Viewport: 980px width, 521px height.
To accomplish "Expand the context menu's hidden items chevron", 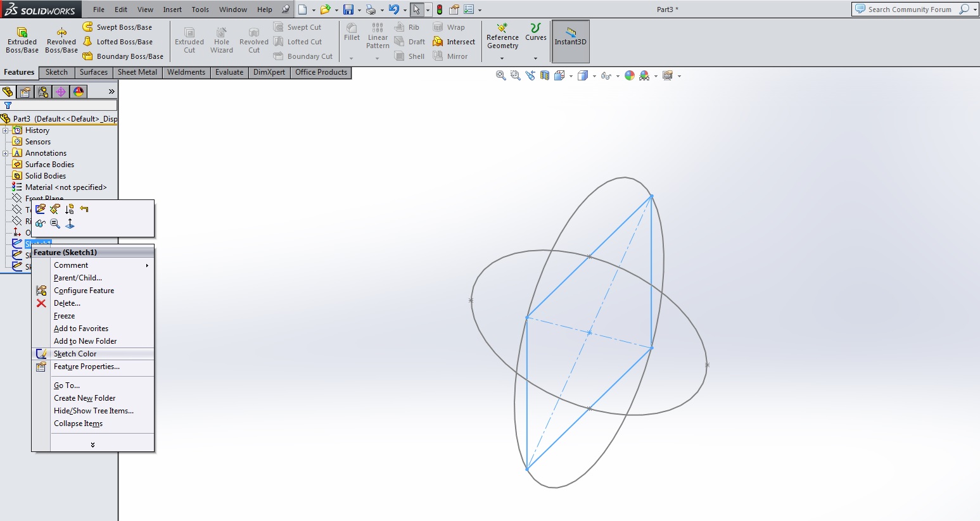I will (x=92, y=445).
